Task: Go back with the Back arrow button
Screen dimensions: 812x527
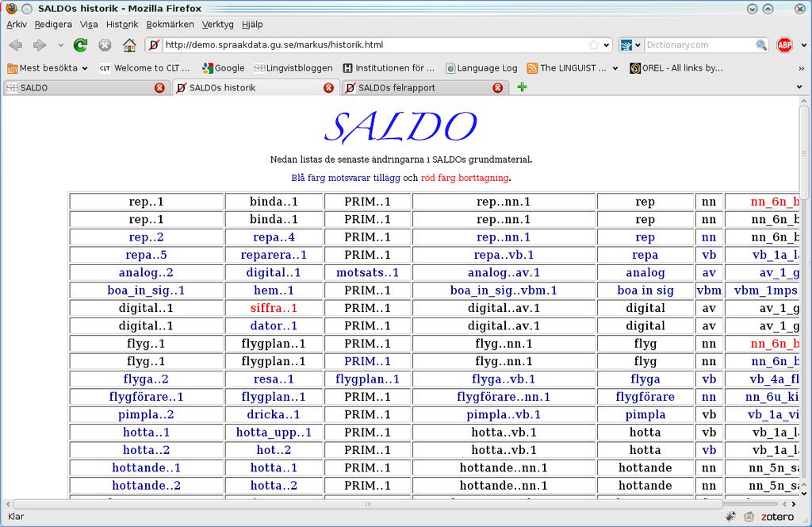Action: click(16, 45)
